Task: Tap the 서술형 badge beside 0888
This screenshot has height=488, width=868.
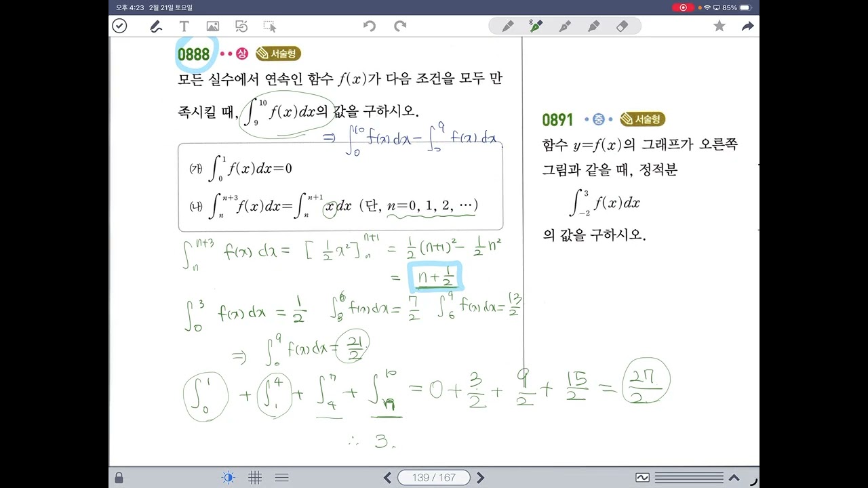Action: (x=278, y=54)
